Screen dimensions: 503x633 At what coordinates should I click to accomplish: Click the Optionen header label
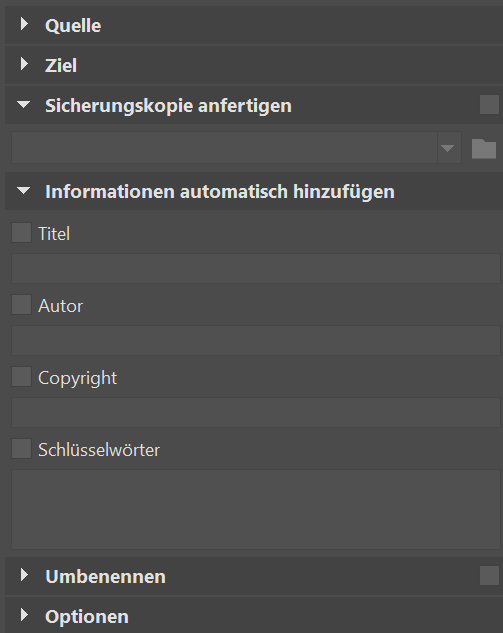tap(87, 616)
